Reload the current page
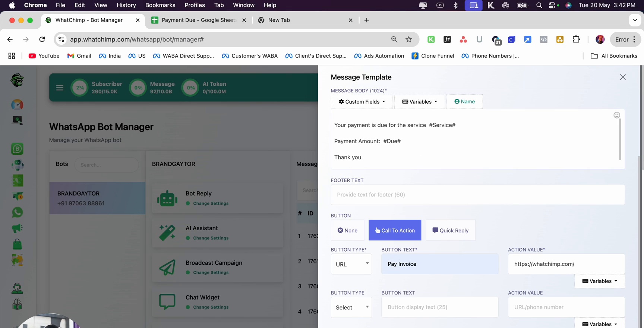The height and width of the screenshot is (328, 644). pyautogui.click(x=42, y=40)
